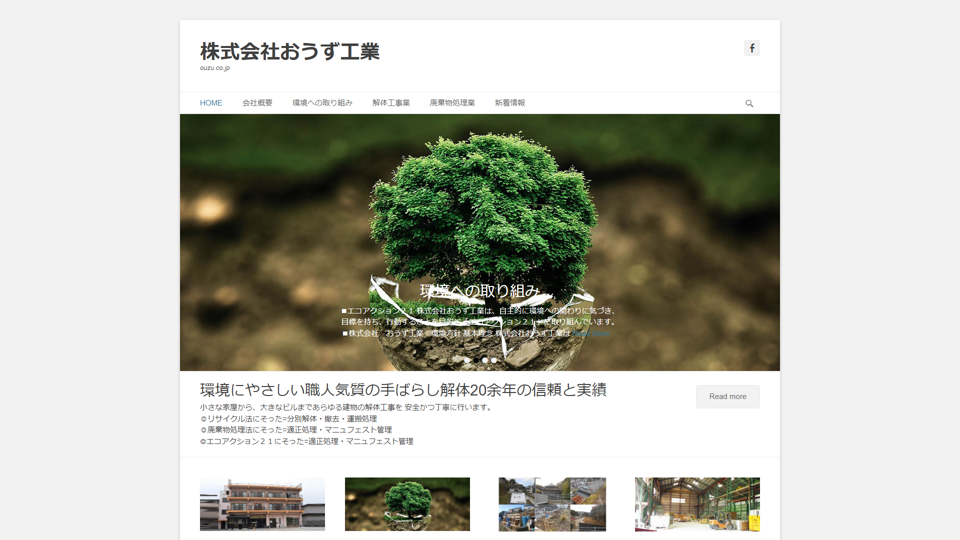Open the office building thumbnail

(x=262, y=504)
